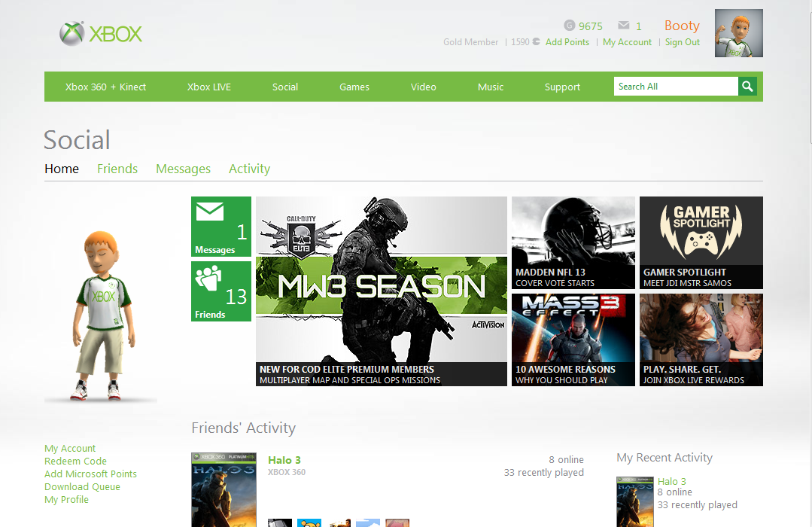
Task: Switch to the Friends tab
Action: pos(117,169)
